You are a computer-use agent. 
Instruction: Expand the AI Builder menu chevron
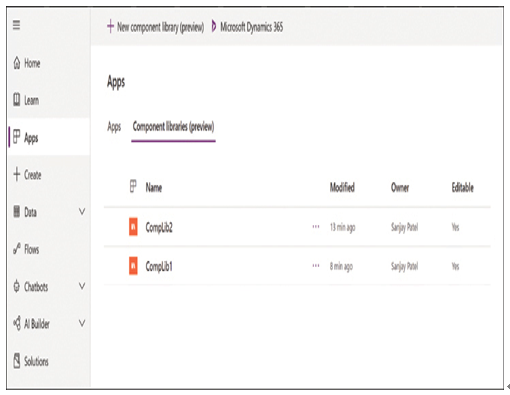coord(82,323)
